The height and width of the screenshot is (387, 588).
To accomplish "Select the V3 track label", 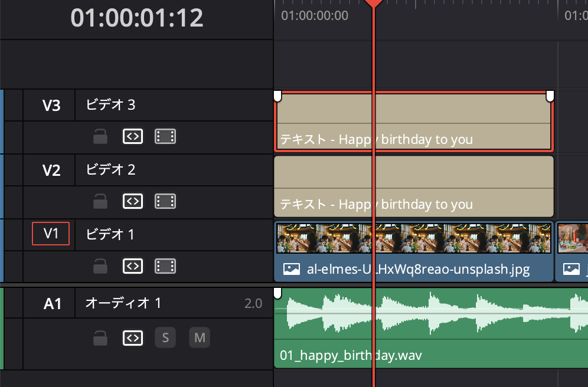I will click(51, 106).
